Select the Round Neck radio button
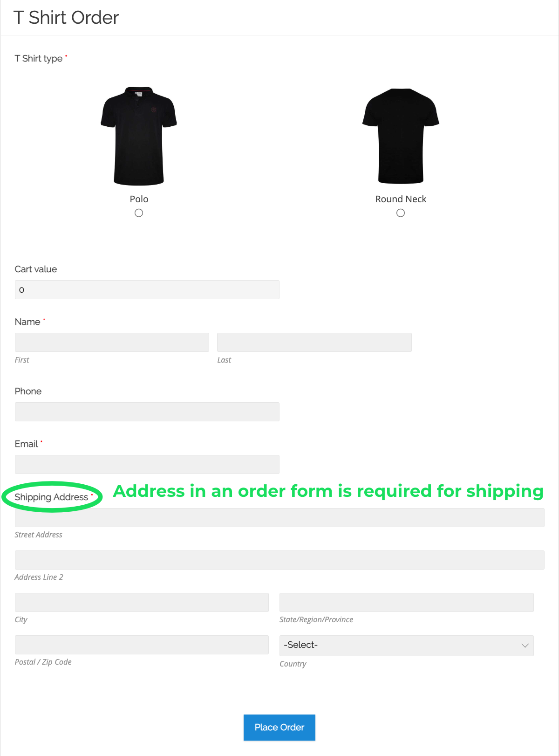559x756 pixels. (401, 213)
